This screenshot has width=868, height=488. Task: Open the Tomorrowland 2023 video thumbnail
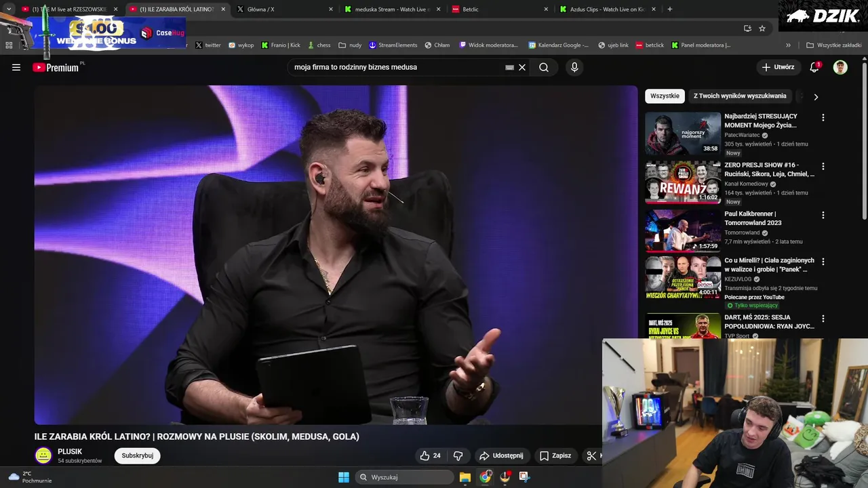(x=683, y=231)
